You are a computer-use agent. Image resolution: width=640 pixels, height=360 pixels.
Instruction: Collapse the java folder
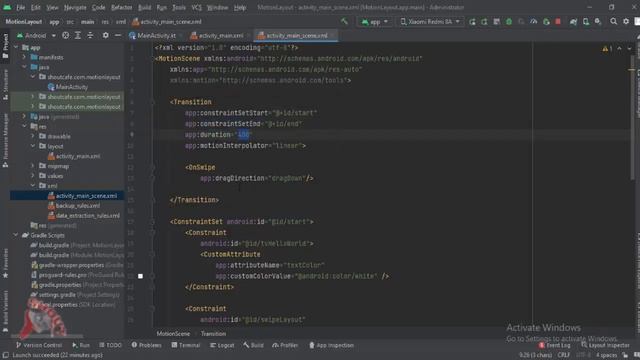24,67
